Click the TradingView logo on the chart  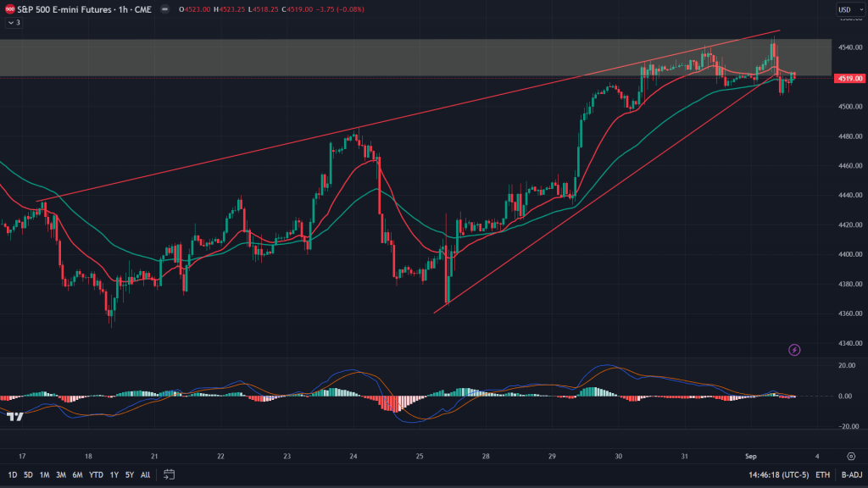point(14,416)
